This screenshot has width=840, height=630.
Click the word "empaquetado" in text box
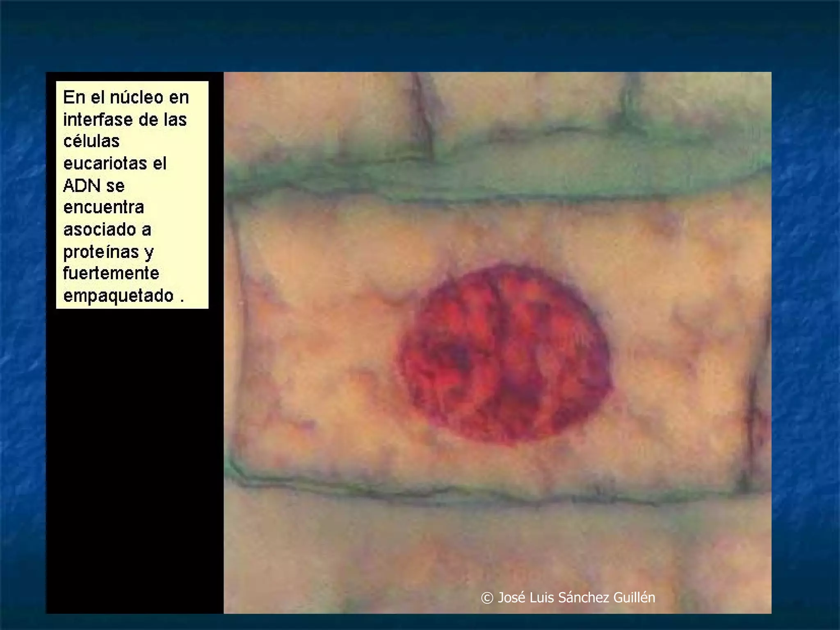(119, 296)
